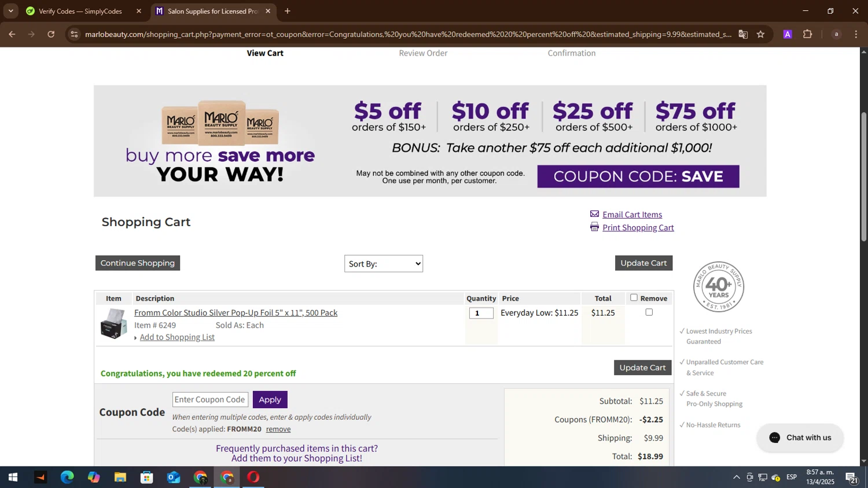Screen dimensions: 868x488
Task: Click the quantity field for Fromm foil
Action: tap(481, 313)
